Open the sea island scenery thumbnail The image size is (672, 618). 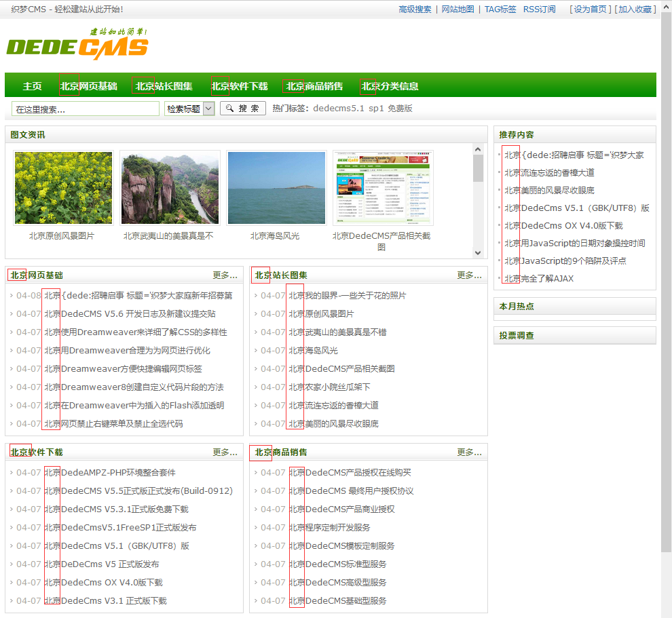276,188
